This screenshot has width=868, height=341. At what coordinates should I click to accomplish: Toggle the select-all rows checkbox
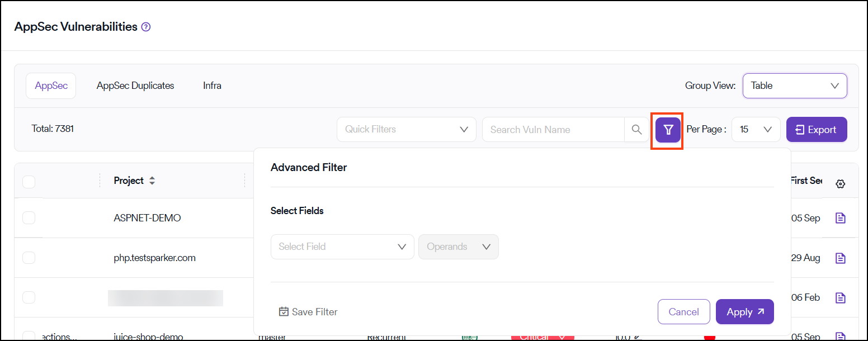tap(29, 182)
